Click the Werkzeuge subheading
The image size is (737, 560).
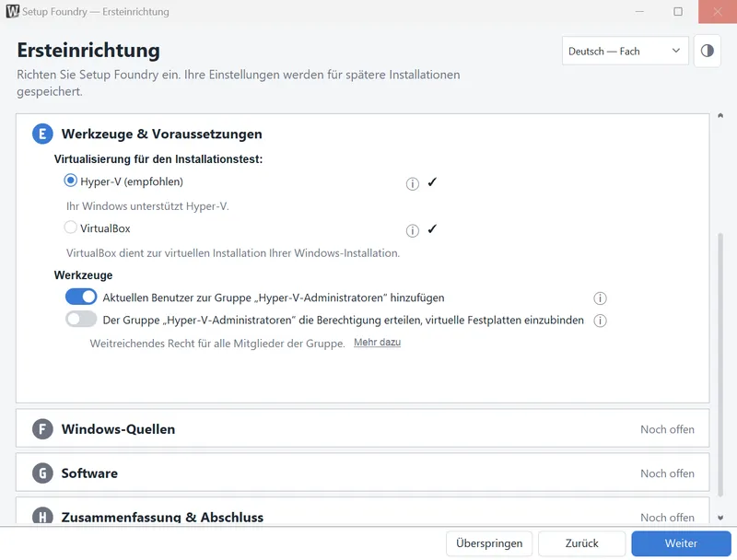pos(83,275)
